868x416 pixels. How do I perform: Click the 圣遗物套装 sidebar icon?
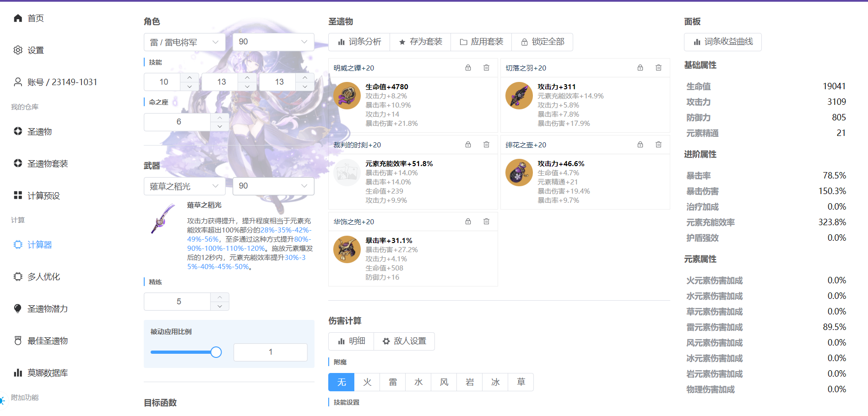point(18,163)
